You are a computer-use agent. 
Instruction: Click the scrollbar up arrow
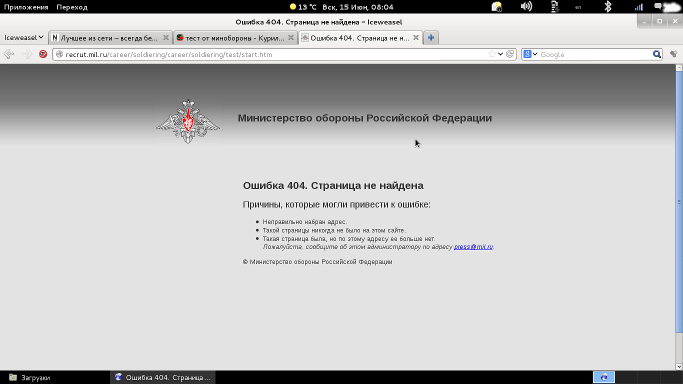679,68
